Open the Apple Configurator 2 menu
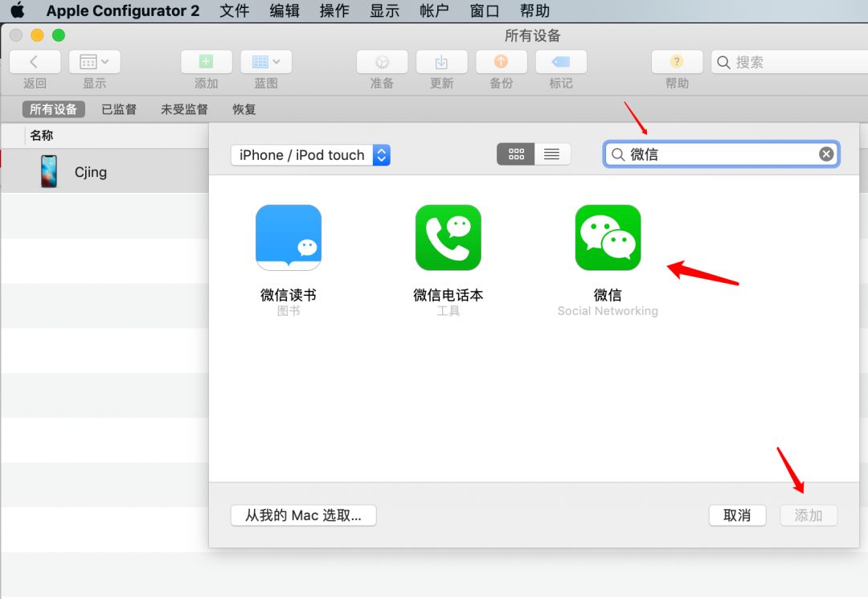The height and width of the screenshot is (599, 868). tap(122, 10)
